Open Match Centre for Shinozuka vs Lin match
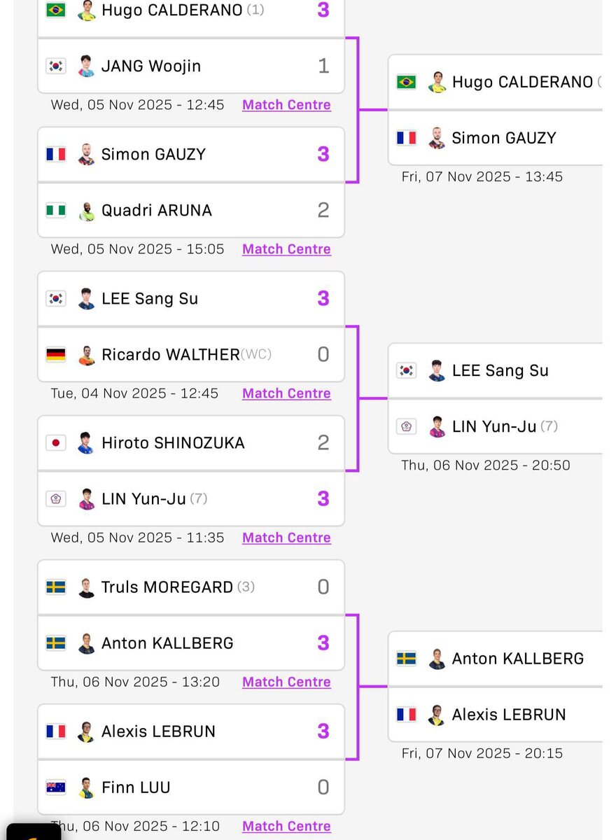 [x=286, y=538]
